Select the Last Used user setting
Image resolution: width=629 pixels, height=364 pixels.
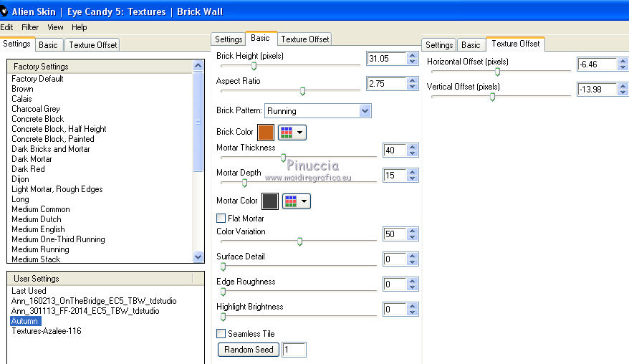[x=29, y=291]
